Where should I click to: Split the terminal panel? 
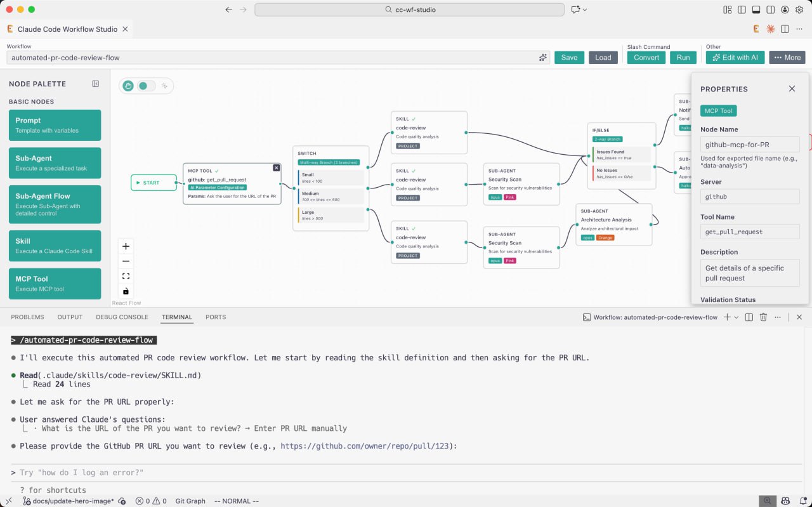pos(749,317)
